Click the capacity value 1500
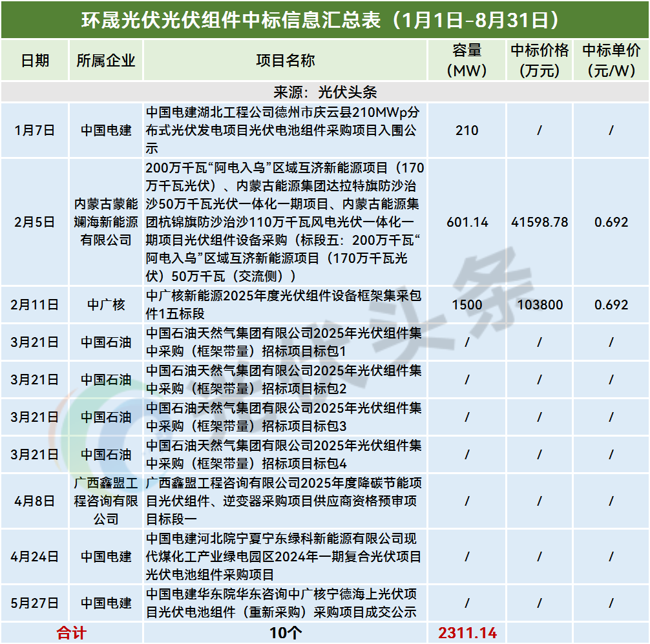 click(467, 305)
